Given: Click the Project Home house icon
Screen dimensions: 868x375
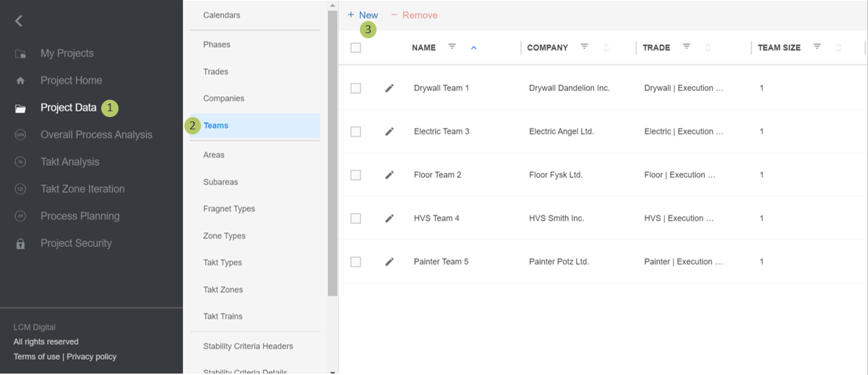Looking at the screenshot, I should pyautogui.click(x=20, y=81).
